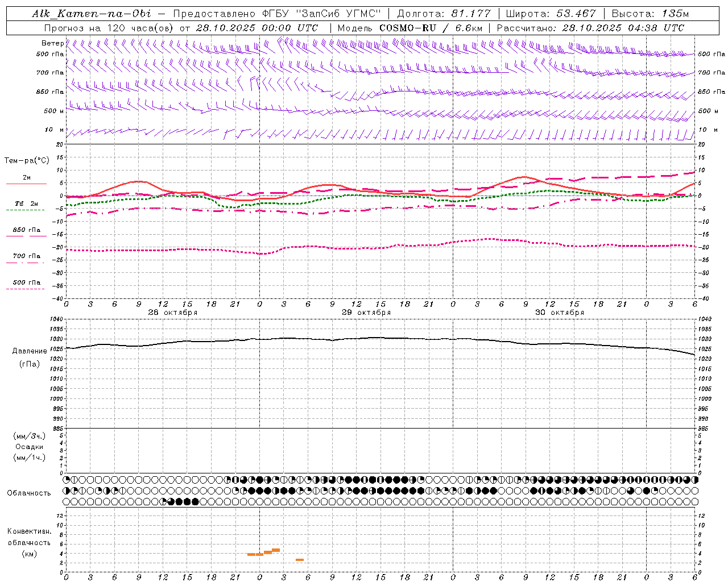The height and width of the screenshot is (582, 728).
Task: Click the elevation text Высота: 135м
Action: point(650,14)
